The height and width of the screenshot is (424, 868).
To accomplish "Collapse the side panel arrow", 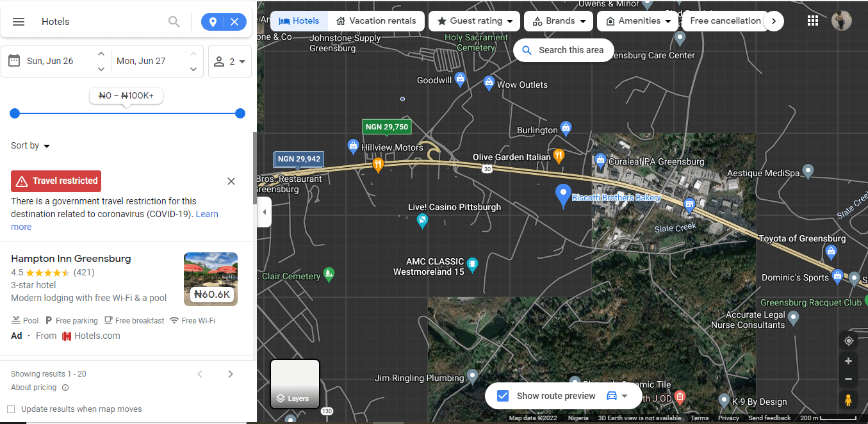I will point(264,212).
